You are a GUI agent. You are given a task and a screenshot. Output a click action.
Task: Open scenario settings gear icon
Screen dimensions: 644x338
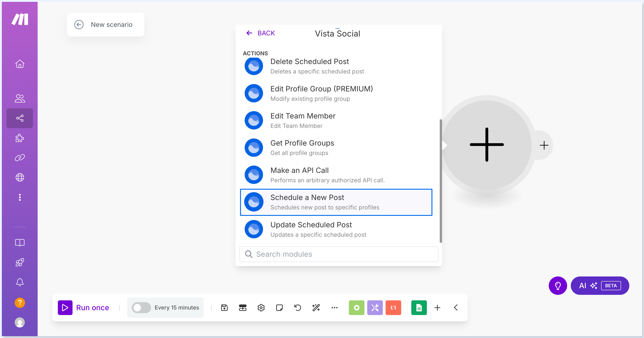pos(261,308)
